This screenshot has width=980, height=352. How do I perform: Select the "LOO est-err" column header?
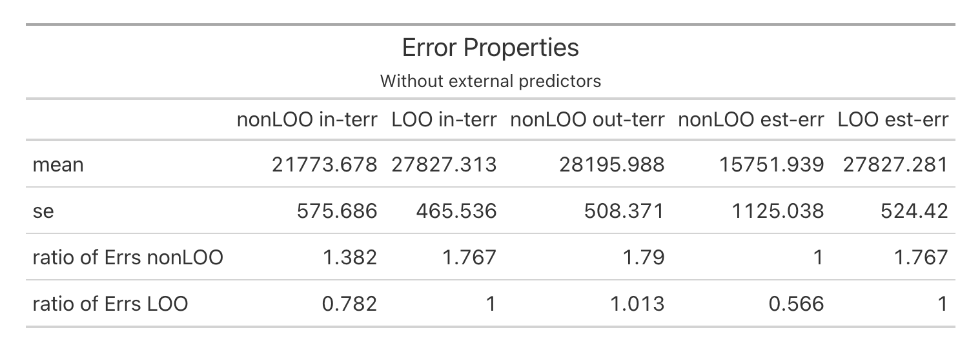[893, 120]
